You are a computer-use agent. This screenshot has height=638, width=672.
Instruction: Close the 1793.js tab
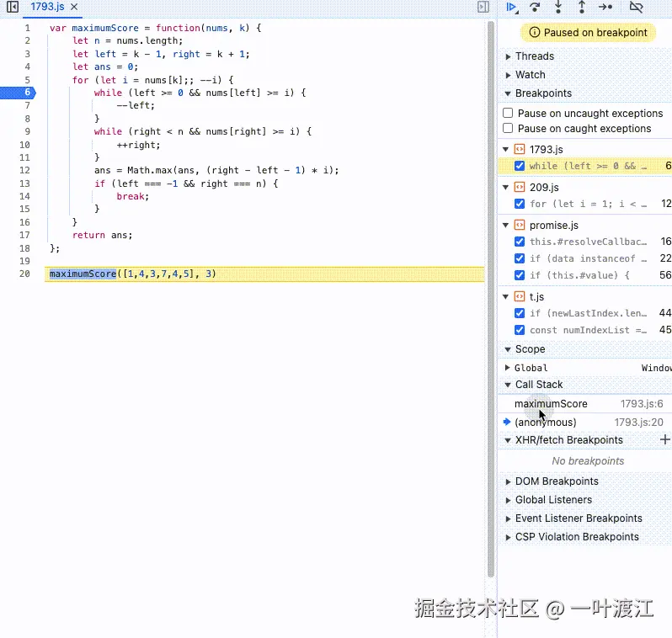[x=74, y=7]
